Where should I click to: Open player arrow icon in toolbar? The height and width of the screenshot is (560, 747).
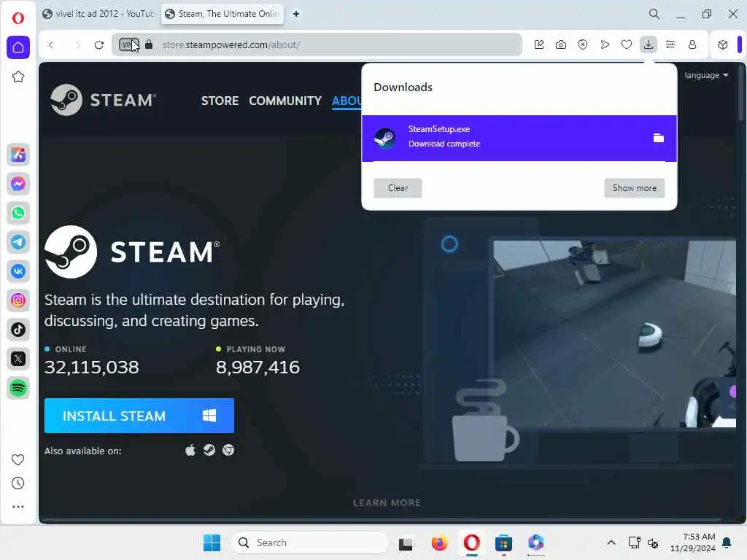(x=605, y=44)
